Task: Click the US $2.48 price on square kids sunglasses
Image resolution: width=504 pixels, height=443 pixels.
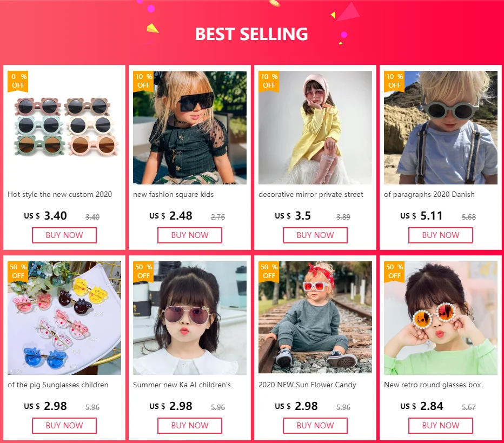Action: coord(171,215)
